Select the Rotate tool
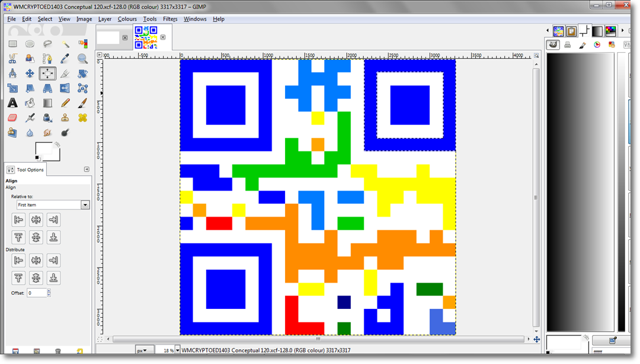The image size is (640, 364). point(83,73)
